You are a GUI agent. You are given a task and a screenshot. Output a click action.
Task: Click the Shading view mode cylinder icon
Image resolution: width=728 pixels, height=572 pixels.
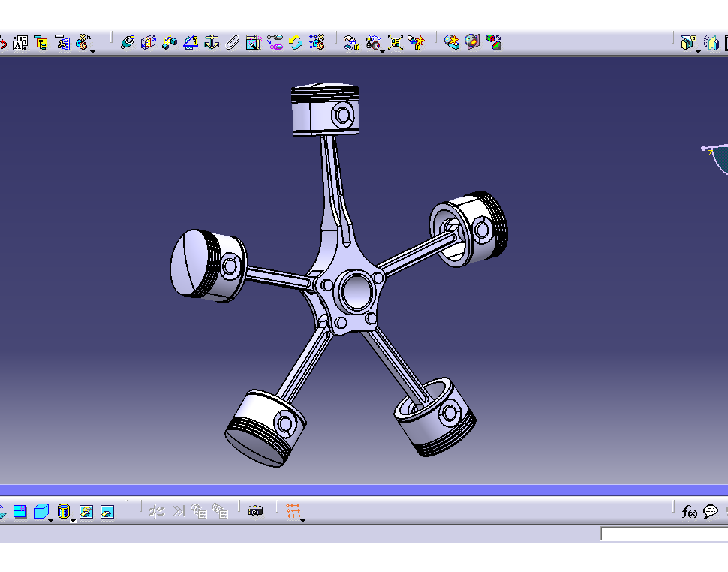click(64, 512)
